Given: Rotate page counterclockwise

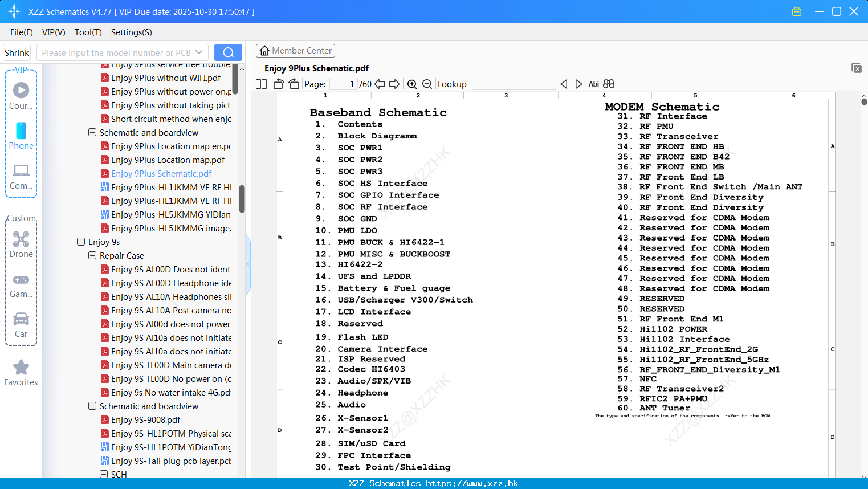Looking at the screenshot, I should (278, 84).
